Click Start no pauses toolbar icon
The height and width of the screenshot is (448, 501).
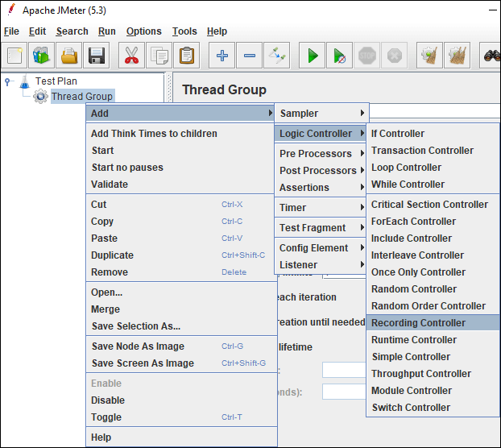pos(339,56)
